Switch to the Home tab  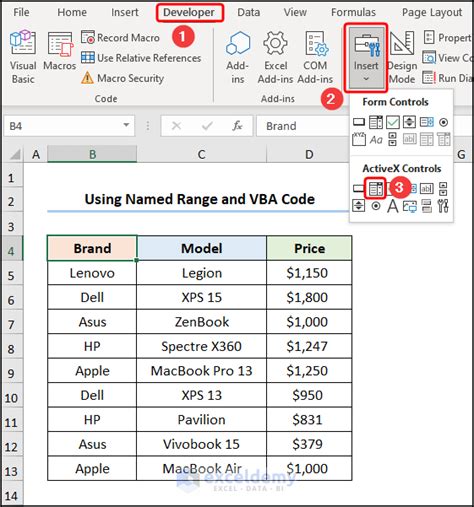click(x=72, y=12)
